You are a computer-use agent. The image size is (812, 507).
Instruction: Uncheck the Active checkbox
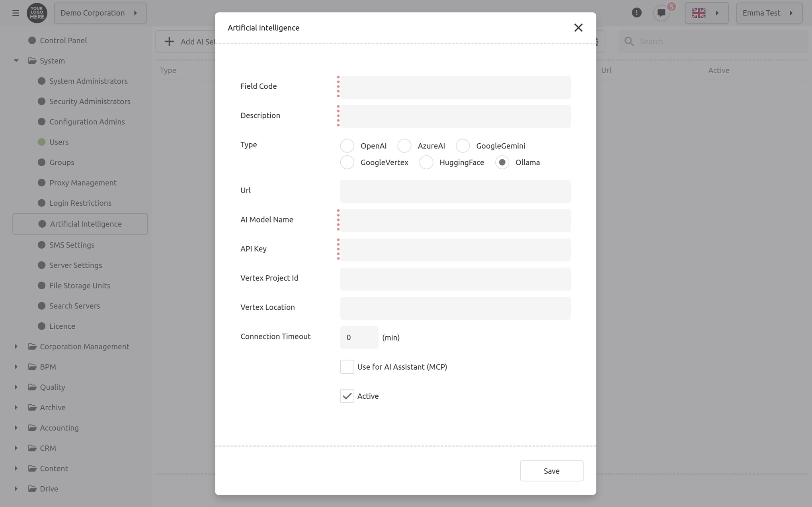[x=347, y=396]
